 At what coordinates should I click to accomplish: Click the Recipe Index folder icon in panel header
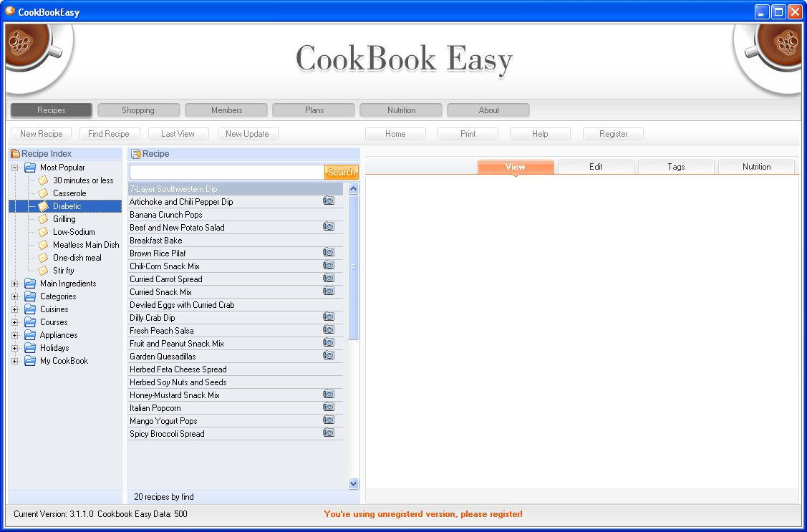click(x=16, y=153)
